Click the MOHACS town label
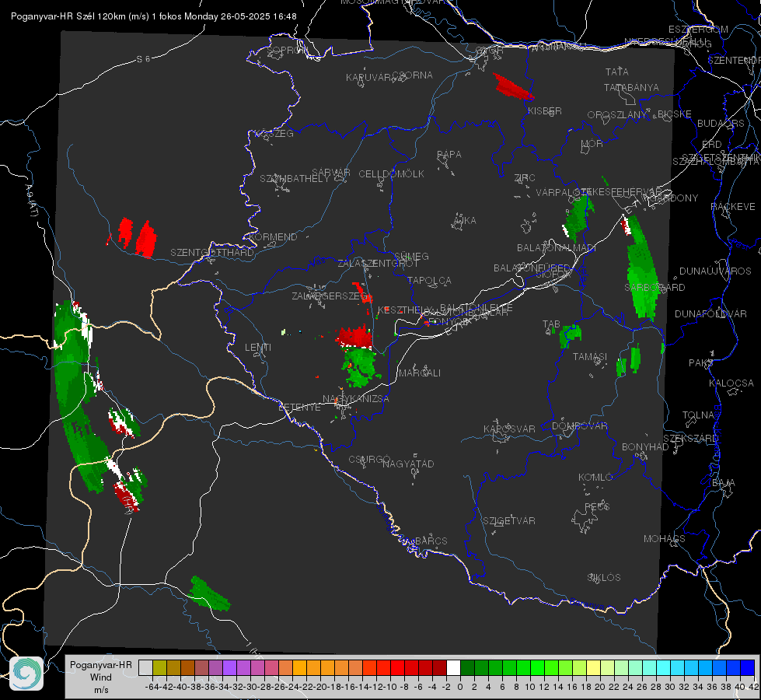This screenshot has width=761, height=700. coord(665,539)
